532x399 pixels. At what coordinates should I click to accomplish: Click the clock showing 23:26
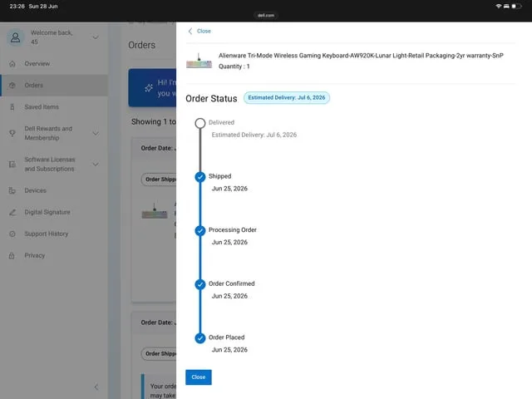click(x=17, y=7)
